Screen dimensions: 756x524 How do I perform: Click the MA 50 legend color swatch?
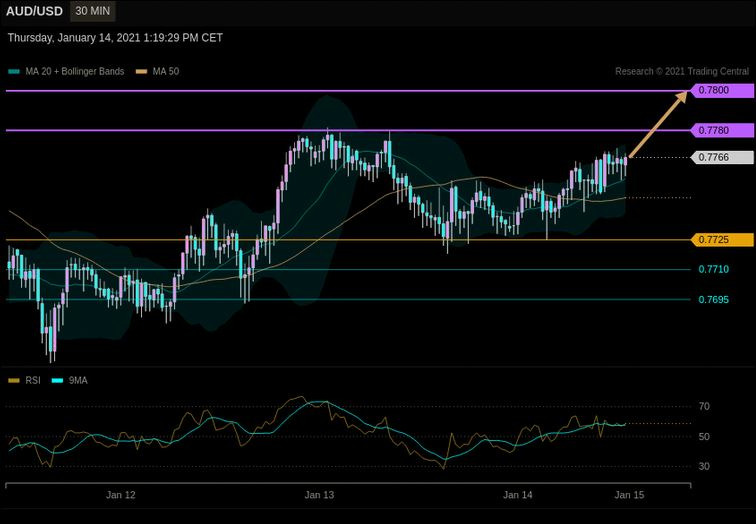pyautogui.click(x=141, y=72)
